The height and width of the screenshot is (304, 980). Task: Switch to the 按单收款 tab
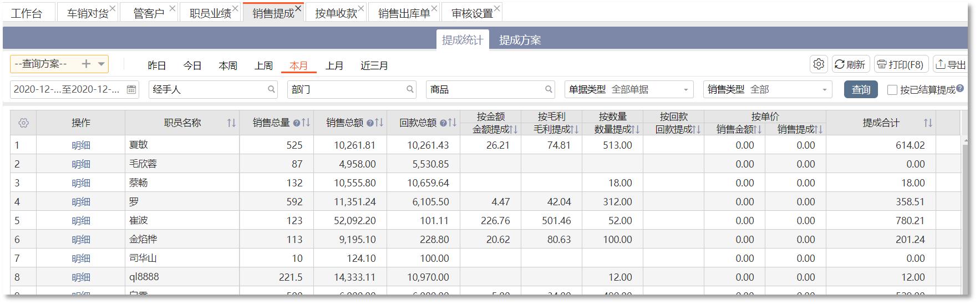(336, 13)
